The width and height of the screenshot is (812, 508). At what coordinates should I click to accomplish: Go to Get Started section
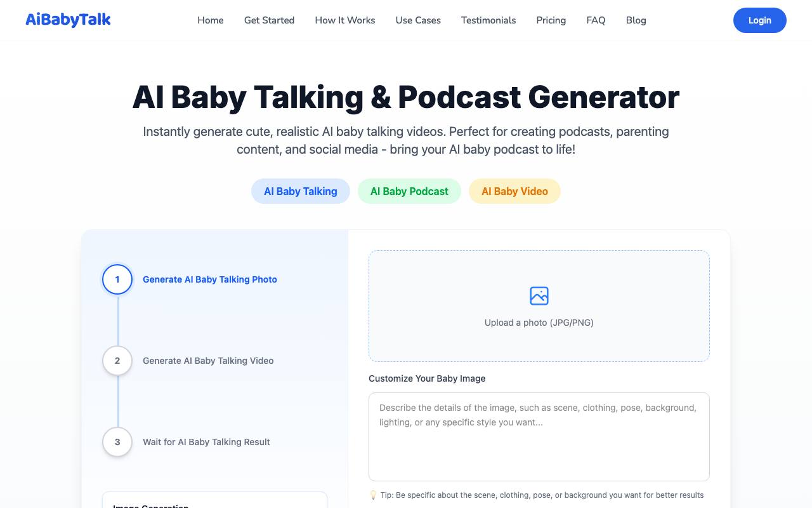click(269, 20)
